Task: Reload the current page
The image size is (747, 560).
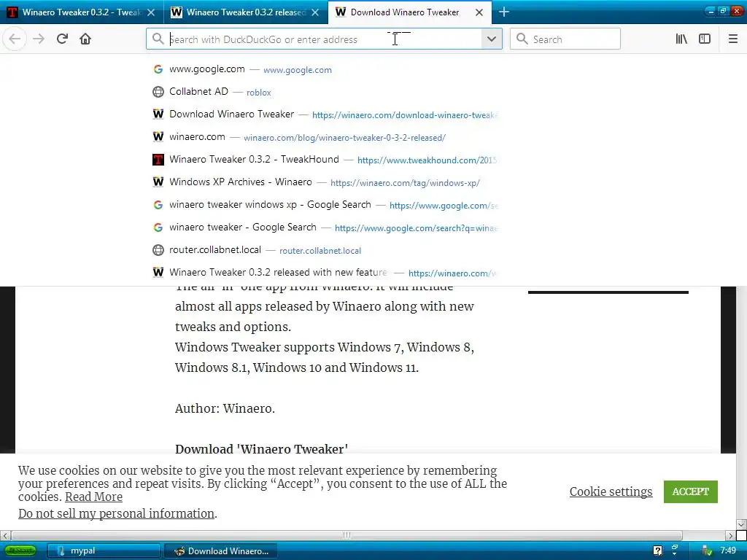Action: pos(62,39)
